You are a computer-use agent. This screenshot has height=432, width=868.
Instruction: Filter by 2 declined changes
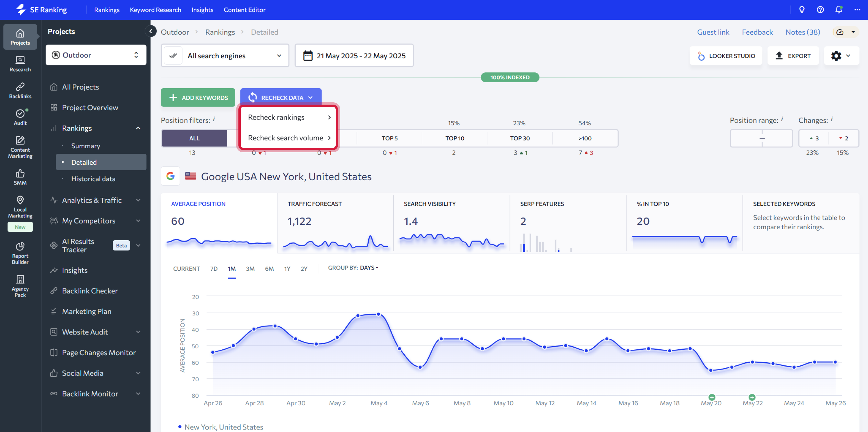pos(843,138)
